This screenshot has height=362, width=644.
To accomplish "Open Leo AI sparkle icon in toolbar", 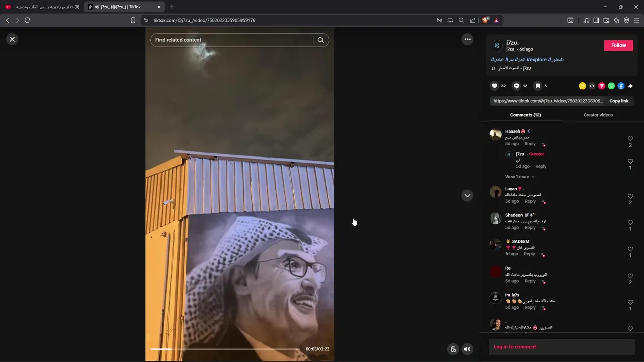I will click(616, 20).
